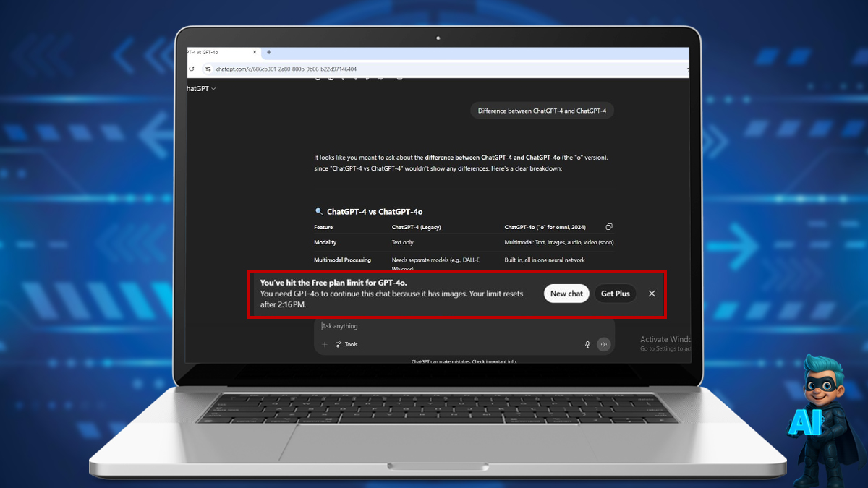
Task: Click the 'ChatGPT-4 vs ChatGPT-4o' heading
Action: pos(375,212)
